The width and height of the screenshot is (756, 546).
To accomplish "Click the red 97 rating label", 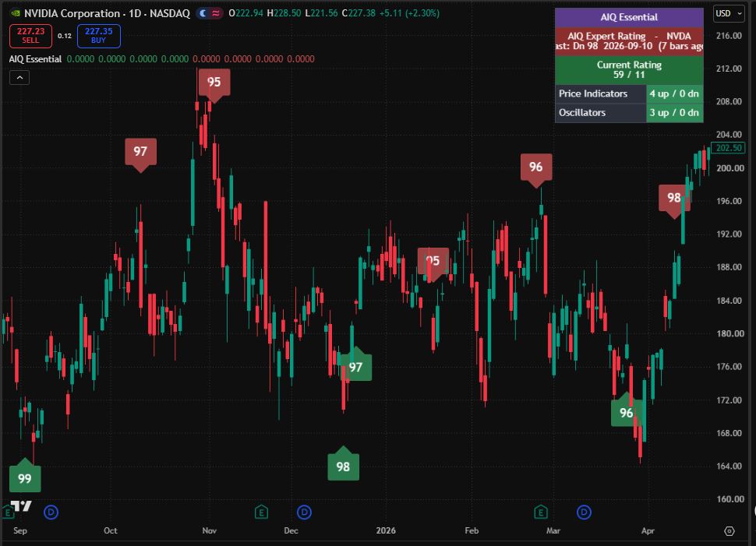I will click(x=141, y=153).
